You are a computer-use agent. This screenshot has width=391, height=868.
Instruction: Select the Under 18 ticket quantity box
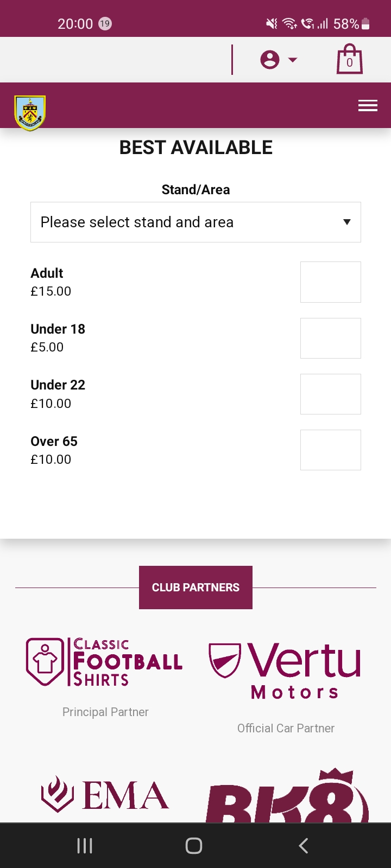(x=330, y=338)
